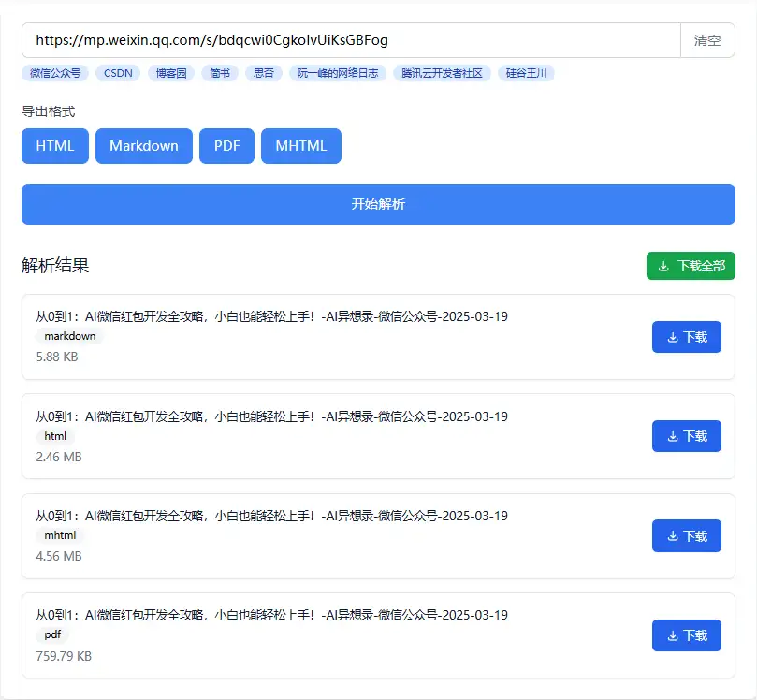Viewport: 757px width, 700px height.
Task: Toggle the Markdown export format
Action: pyautogui.click(x=143, y=146)
